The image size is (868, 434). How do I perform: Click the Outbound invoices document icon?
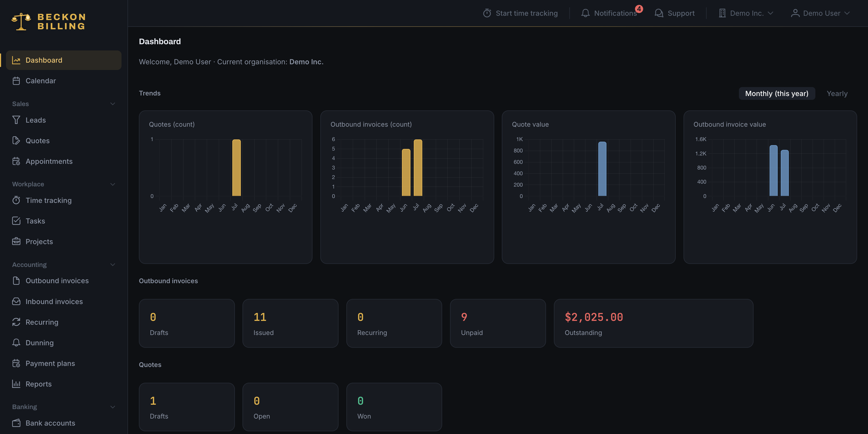pos(16,281)
